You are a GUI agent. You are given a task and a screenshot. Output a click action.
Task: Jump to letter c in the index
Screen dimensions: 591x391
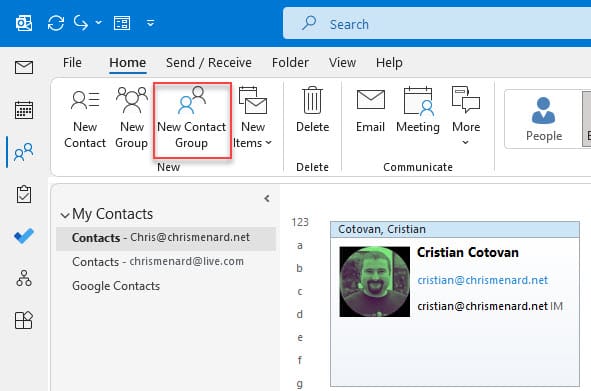point(300,291)
